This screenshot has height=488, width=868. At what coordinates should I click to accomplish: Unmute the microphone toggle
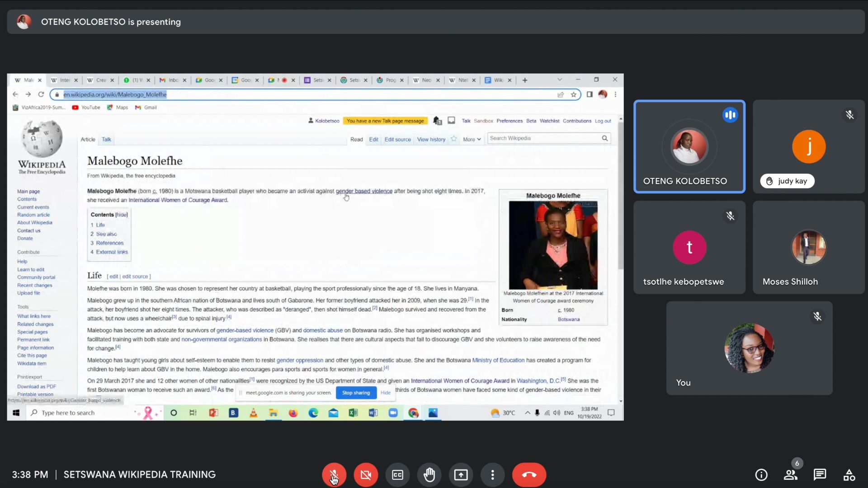[x=334, y=475]
